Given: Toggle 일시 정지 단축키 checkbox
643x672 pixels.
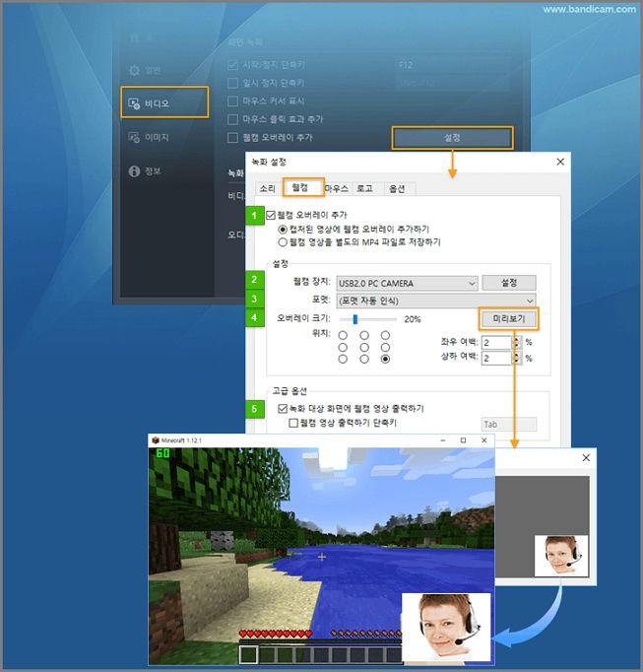Looking at the screenshot, I should tap(232, 83).
